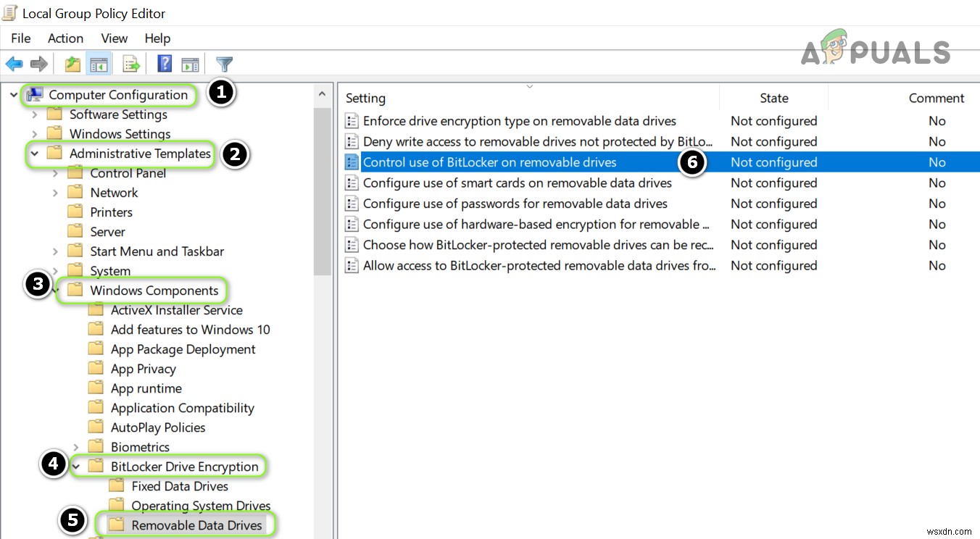Click the Up one level folder icon
Viewport: 980px width, 539px height.
click(72, 64)
